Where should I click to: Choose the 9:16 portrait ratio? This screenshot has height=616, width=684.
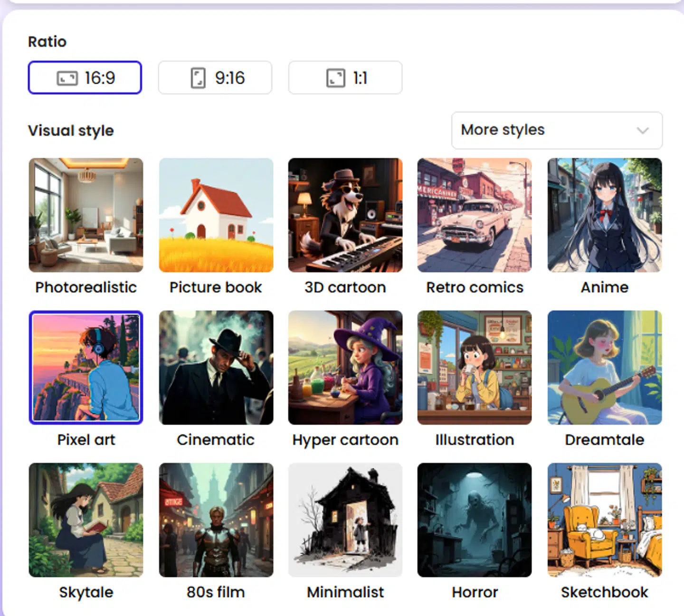tap(215, 77)
